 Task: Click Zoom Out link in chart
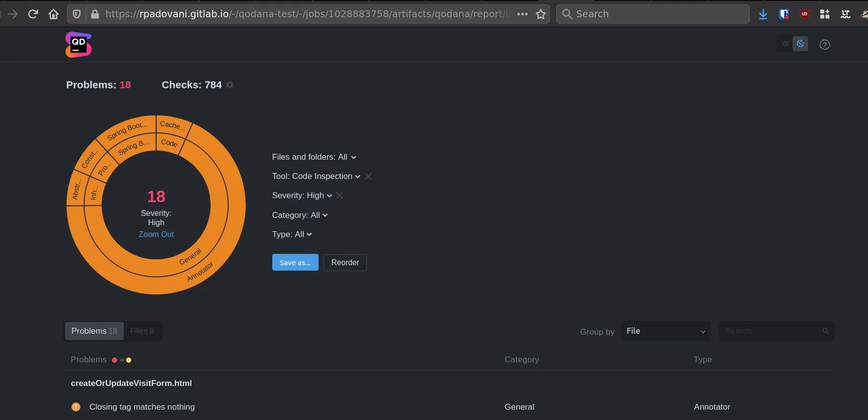(156, 235)
